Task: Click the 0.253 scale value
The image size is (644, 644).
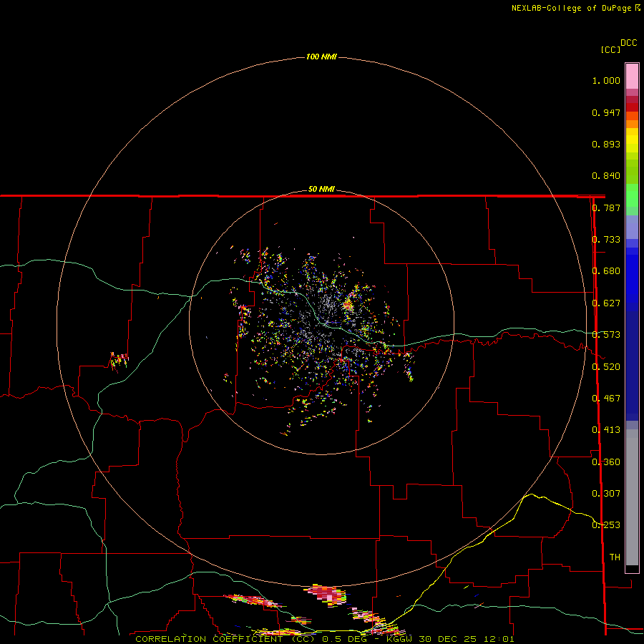Action: point(606,525)
